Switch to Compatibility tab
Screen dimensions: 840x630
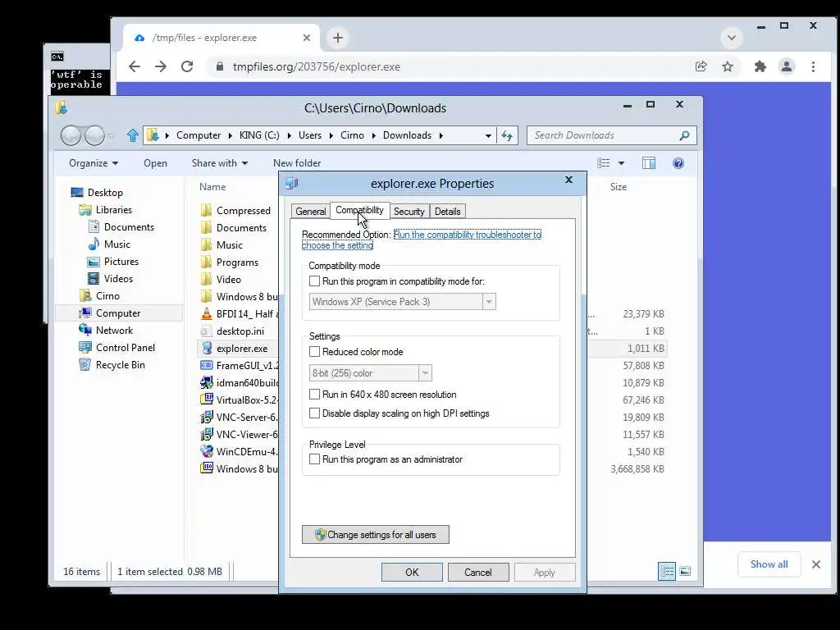click(359, 210)
